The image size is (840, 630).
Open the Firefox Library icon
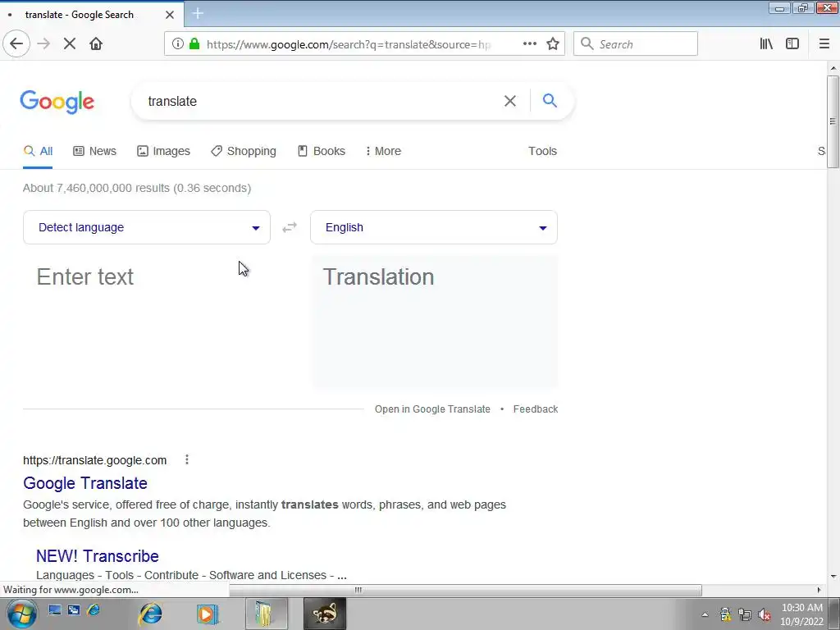[766, 44]
